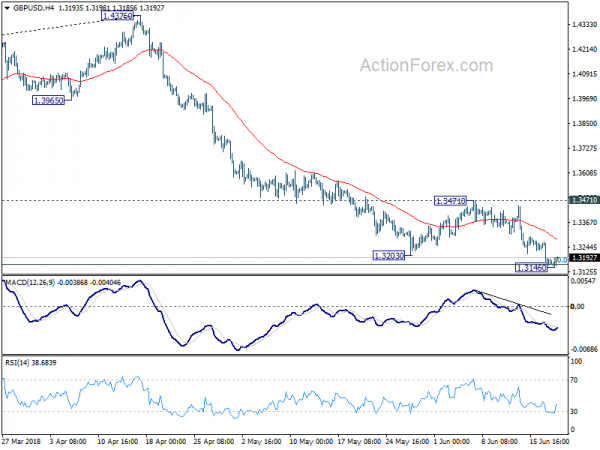This screenshot has width=600, height=450.
Task: Click the MACD scale value -0.00886
Action: pos(583,349)
